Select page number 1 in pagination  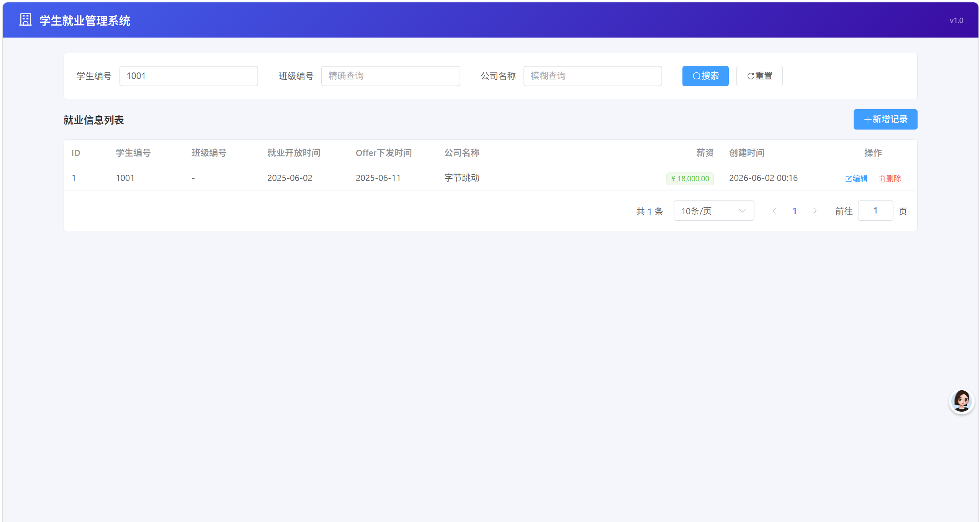click(795, 211)
